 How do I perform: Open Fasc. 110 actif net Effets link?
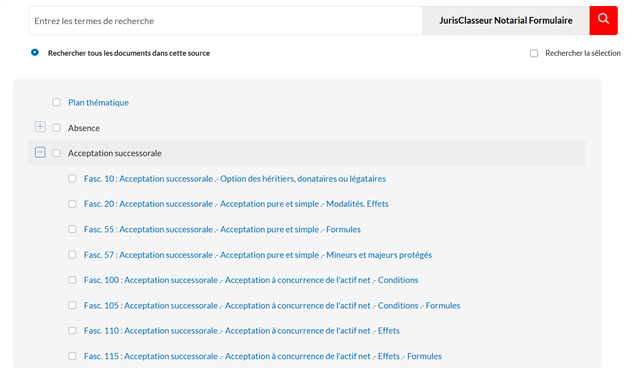pyautogui.click(x=242, y=331)
